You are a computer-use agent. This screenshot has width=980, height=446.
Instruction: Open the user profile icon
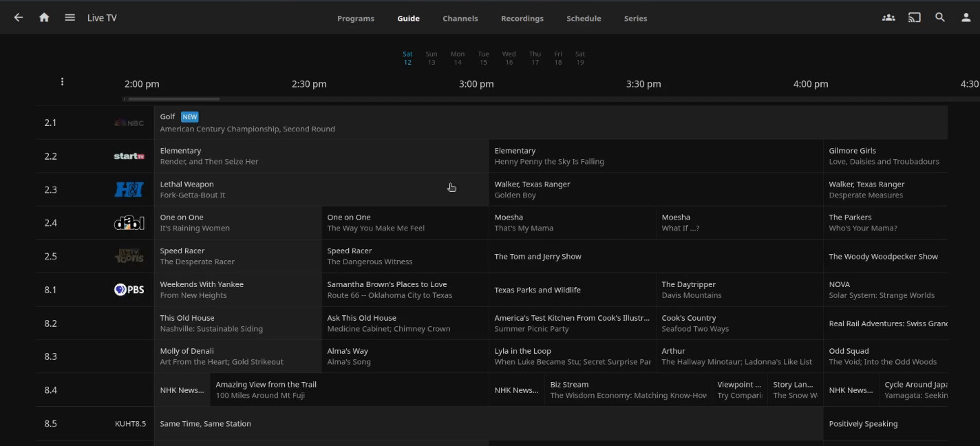tap(966, 18)
